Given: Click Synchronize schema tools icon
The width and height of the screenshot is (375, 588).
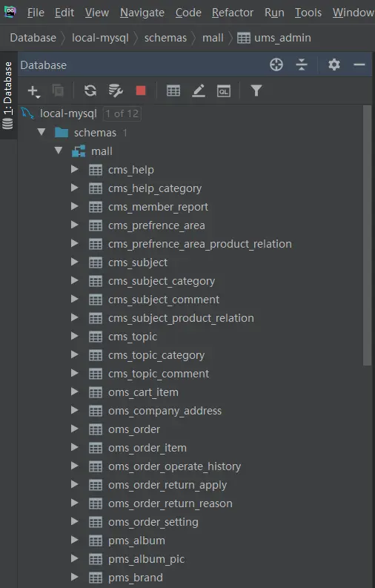Looking at the screenshot, I should 116,90.
